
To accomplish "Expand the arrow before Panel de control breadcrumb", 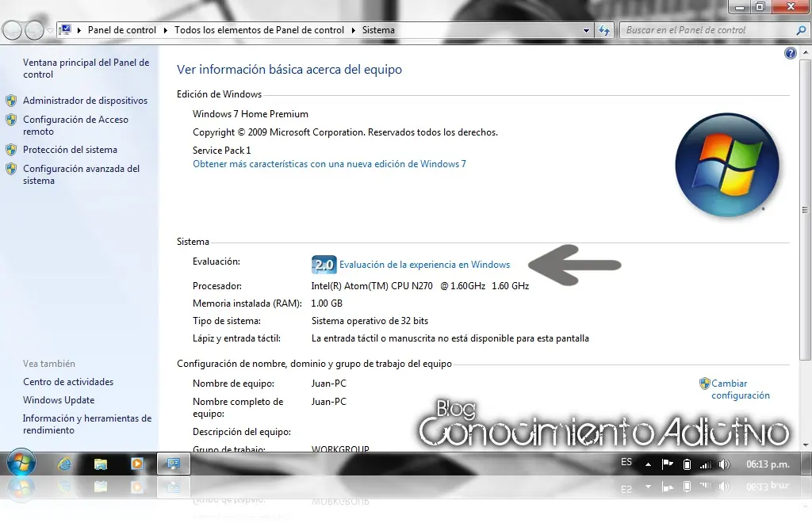I will (x=79, y=31).
